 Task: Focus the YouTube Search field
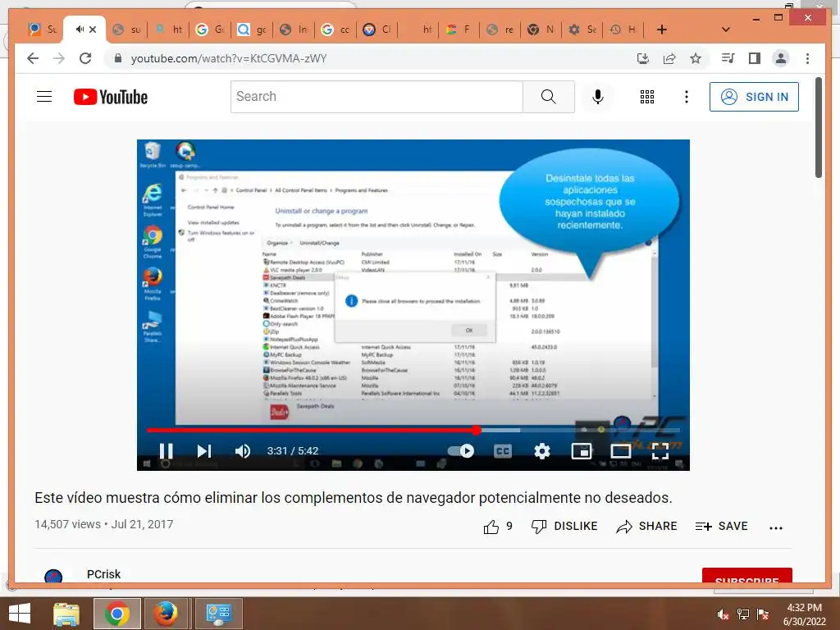tap(377, 97)
